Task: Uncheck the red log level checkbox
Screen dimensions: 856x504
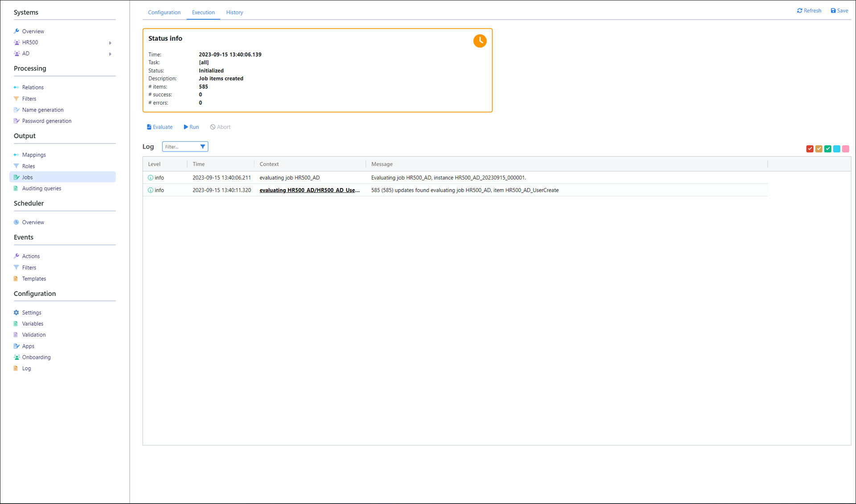Action: pyautogui.click(x=810, y=149)
